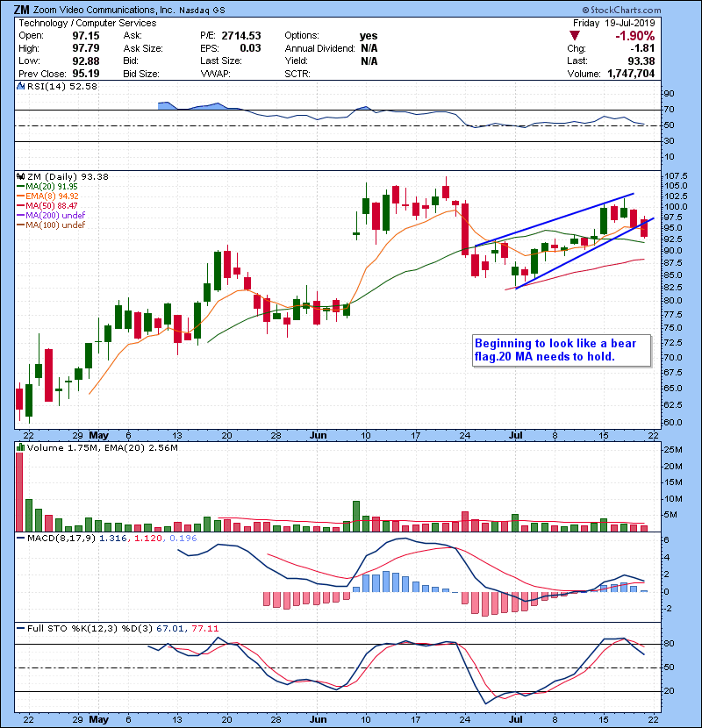The height and width of the screenshot is (728, 702).
Task: Click the Zoom Video Communications, Inc. company name
Action: [104, 10]
